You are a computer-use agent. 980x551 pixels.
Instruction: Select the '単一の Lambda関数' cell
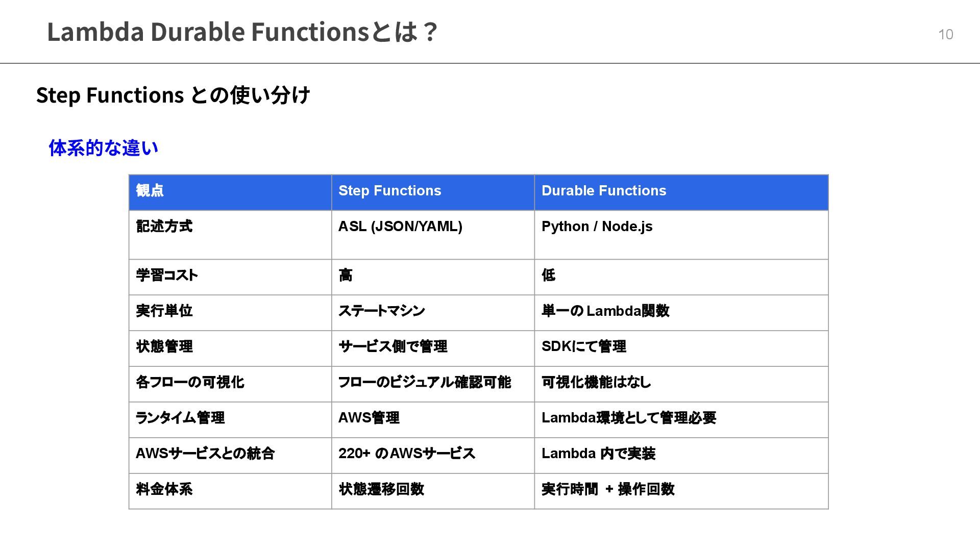point(605,311)
